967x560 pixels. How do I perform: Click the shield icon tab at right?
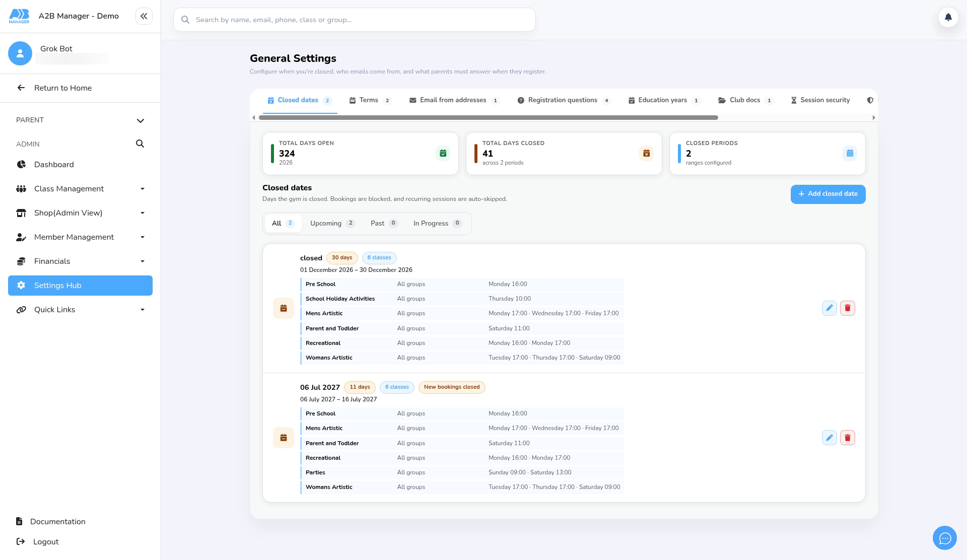coord(870,100)
